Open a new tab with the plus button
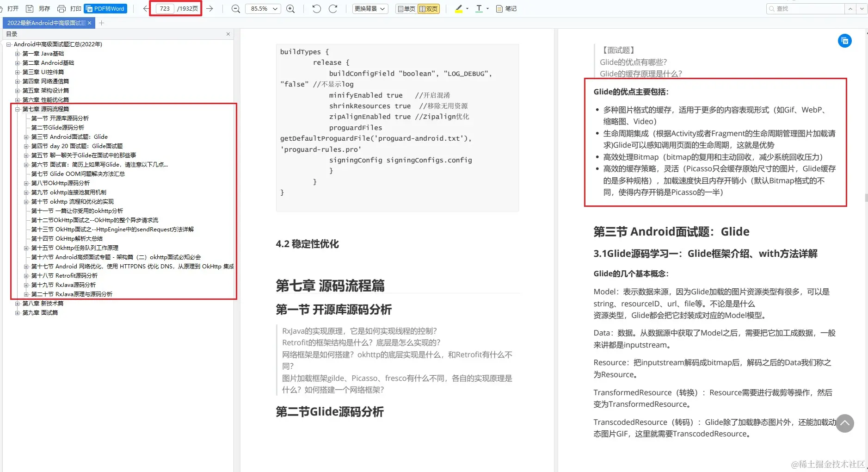The image size is (868, 472). pyautogui.click(x=101, y=22)
